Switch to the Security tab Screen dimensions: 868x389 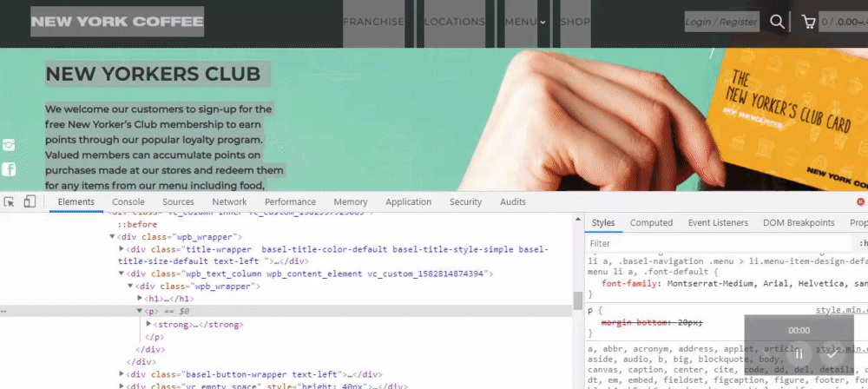coord(465,201)
